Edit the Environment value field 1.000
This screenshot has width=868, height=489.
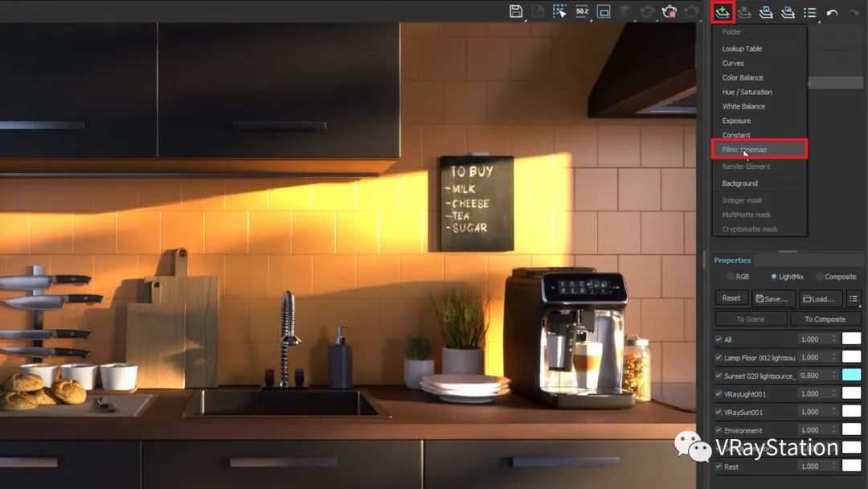pyautogui.click(x=813, y=429)
